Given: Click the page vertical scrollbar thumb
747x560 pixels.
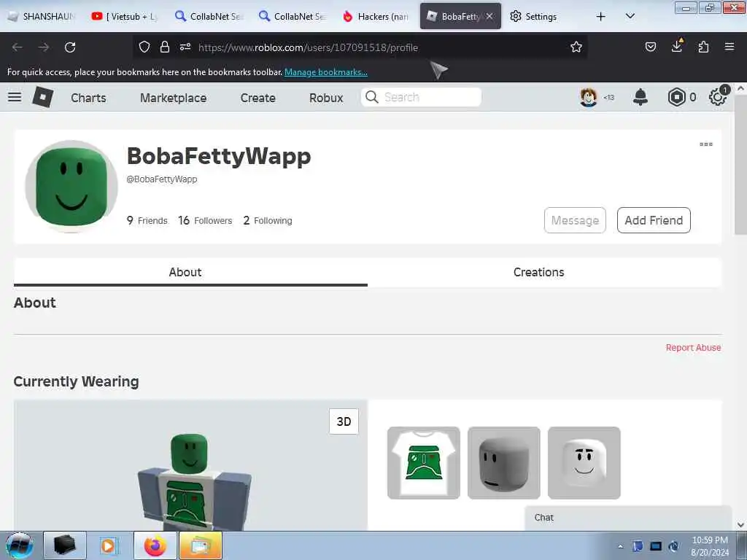Looking at the screenshot, I should coord(740,164).
